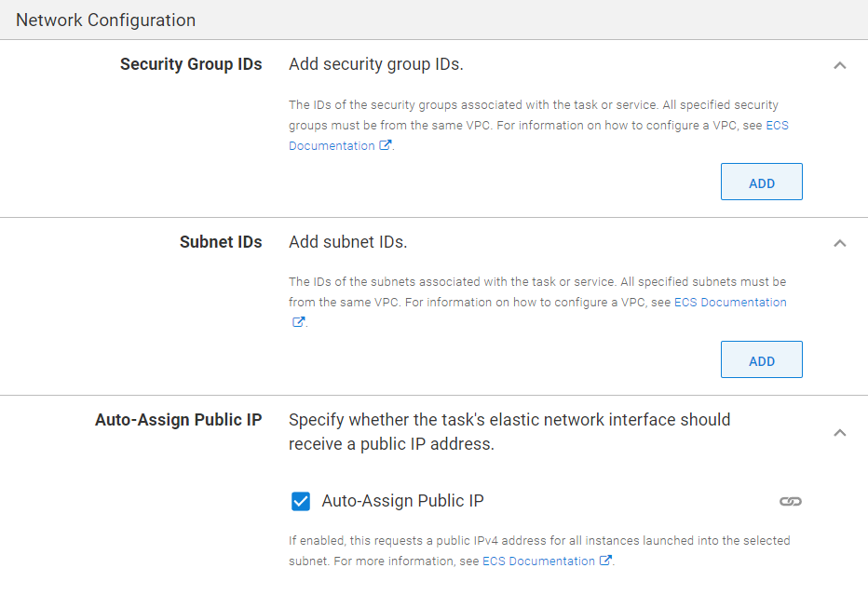Image resolution: width=868 pixels, height=595 pixels.
Task: Click external link icon in Auto-Assign description
Action: [605, 561]
